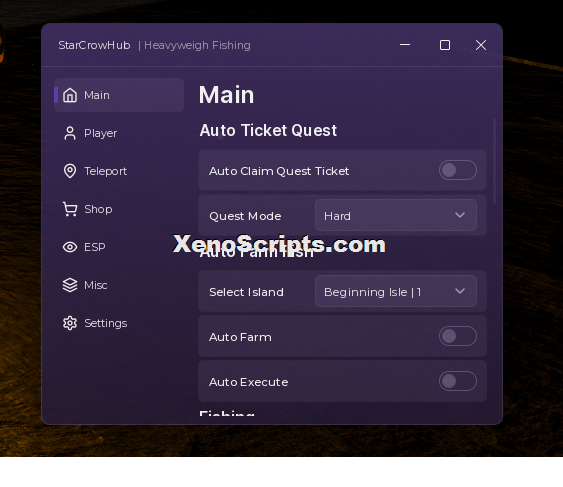Open the Main tab label
Image resolution: width=563 pixels, height=487 pixels.
tap(97, 95)
